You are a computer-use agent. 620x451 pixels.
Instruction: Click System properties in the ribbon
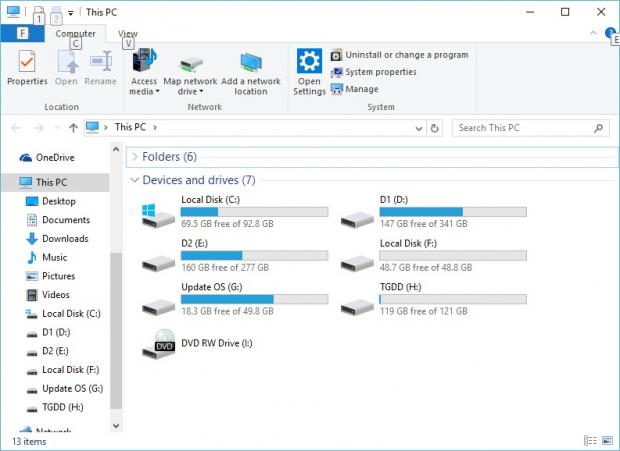point(380,72)
